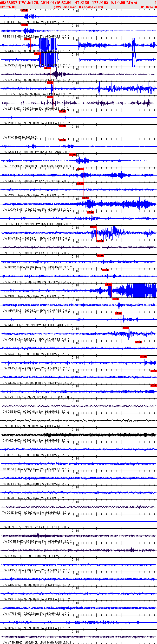Click red pick flag above UW JORV trace

[x=73, y=155]
